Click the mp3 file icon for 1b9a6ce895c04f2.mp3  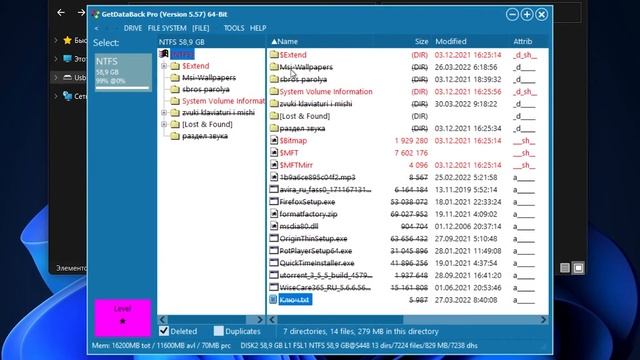tap(274, 177)
